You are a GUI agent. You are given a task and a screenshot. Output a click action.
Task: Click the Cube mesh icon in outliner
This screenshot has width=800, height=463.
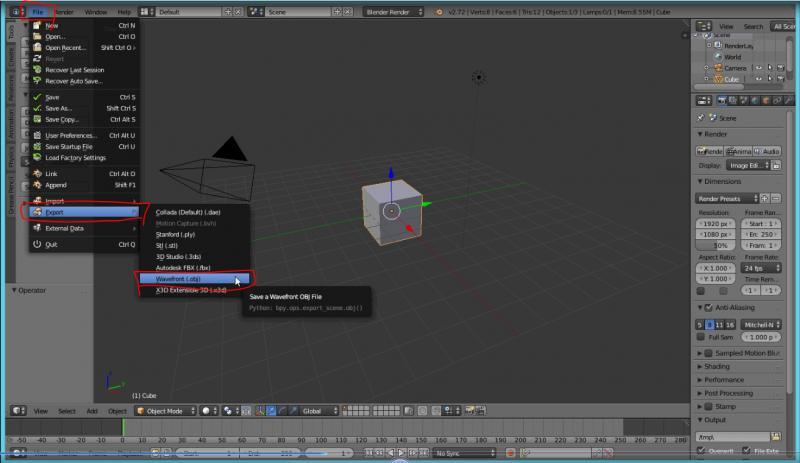coord(718,79)
